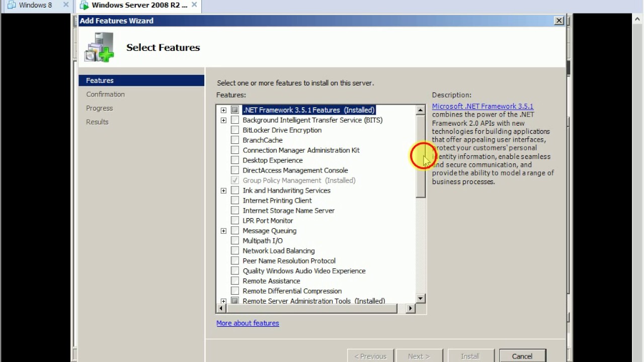Screen dimensions: 644x362
Task: Enable BitLocker Drive Encryption checkbox
Action: (x=235, y=130)
